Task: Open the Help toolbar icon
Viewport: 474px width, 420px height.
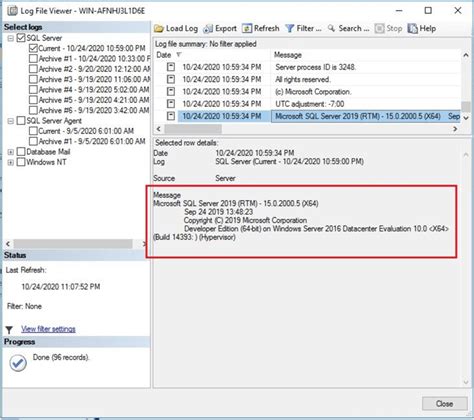Action: click(x=412, y=29)
